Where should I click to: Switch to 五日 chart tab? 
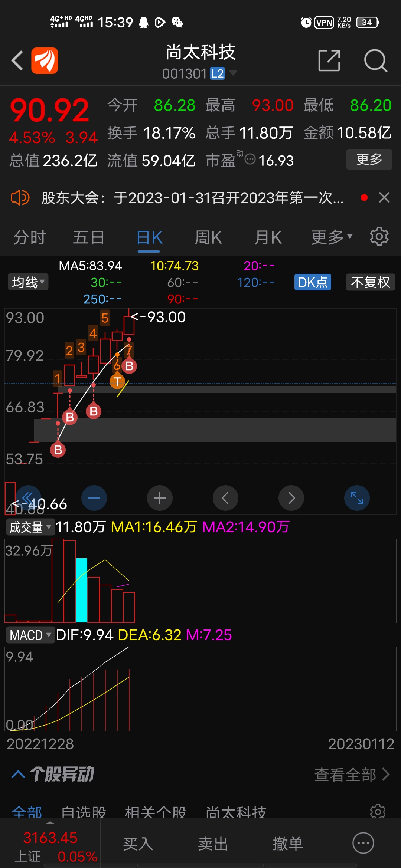point(89,237)
